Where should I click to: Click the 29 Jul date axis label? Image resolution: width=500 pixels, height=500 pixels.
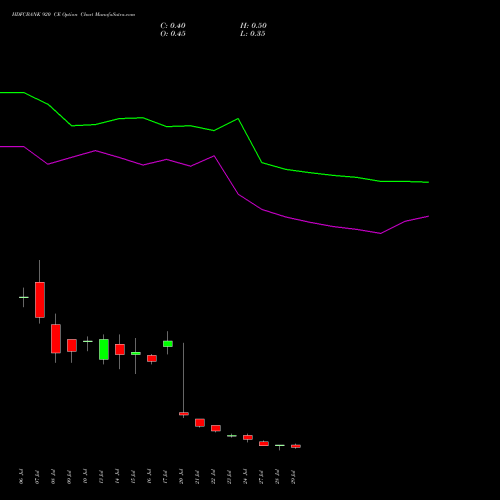click(293, 476)
